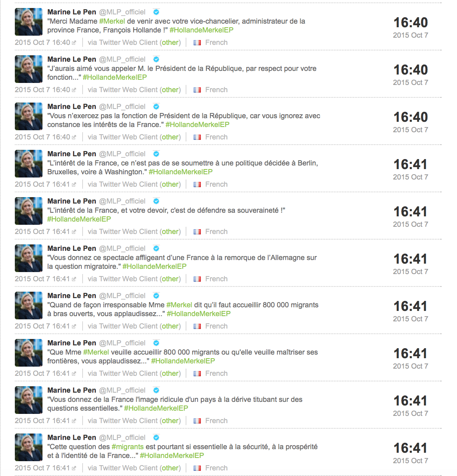Open external link icon on 'Bruxelles, voire à Washington' tweet
The height and width of the screenshot is (476, 457).
tap(74, 185)
